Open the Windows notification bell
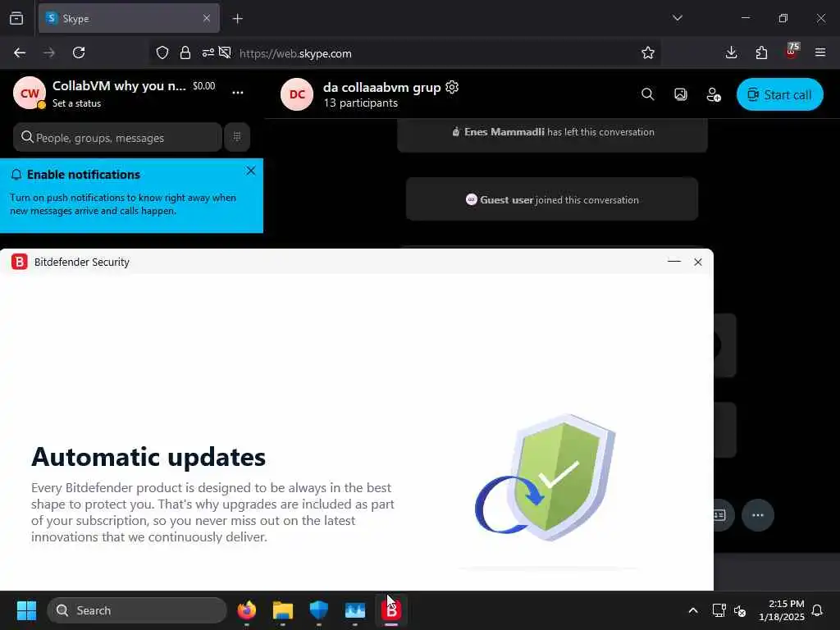Viewport: 840px width, 630px height. pyautogui.click(x=818, y=610)
